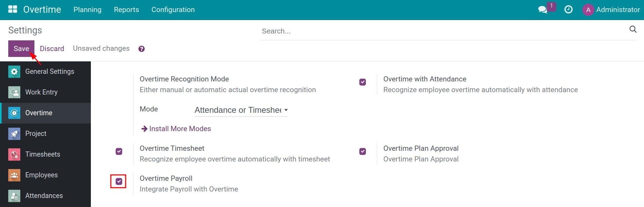Open the Reports menu
Viewport: 644px width, 207px height.
(x=126, y=10)
